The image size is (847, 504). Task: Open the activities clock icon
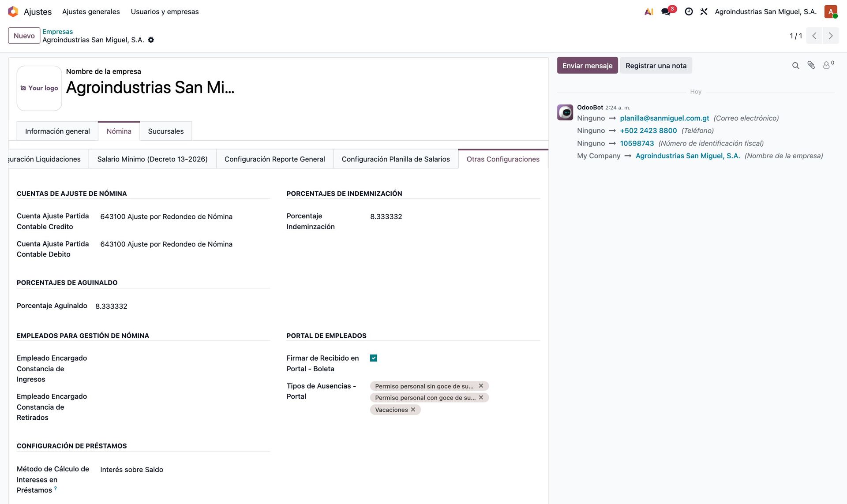(x=689, y=11)
